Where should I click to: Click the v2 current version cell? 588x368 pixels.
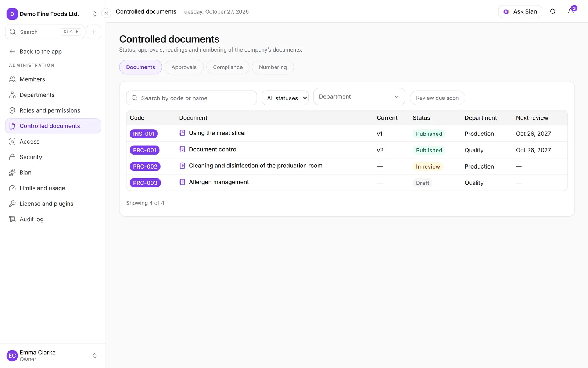point(380,150)
